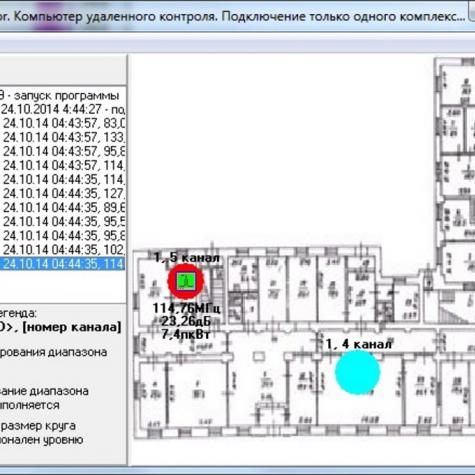This screenshot has height=475, width=475.
Task: Select log row "24.10.14 04:44:35, 95,8"
Action: tap(63, 236)
